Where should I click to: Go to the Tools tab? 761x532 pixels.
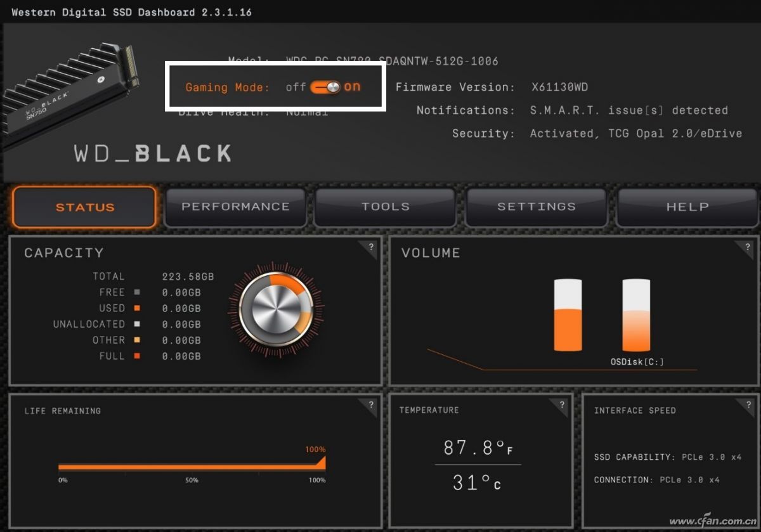[386, 207]
